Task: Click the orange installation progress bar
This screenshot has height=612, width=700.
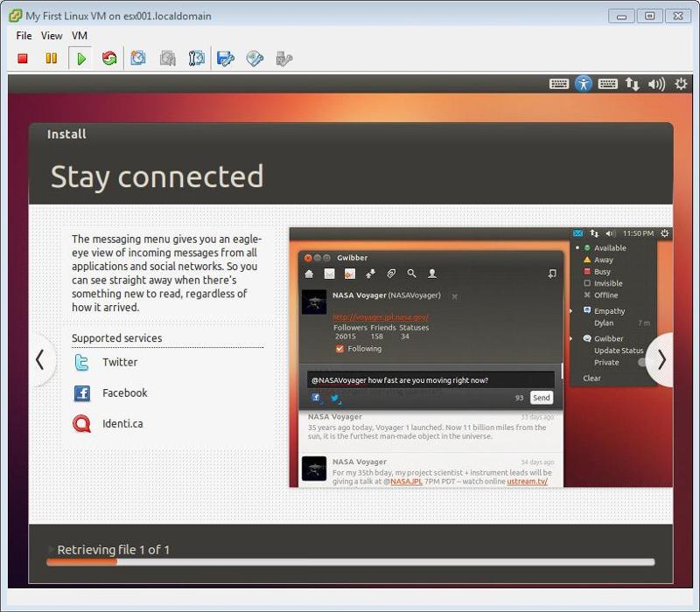Action: tap(351, 562)
